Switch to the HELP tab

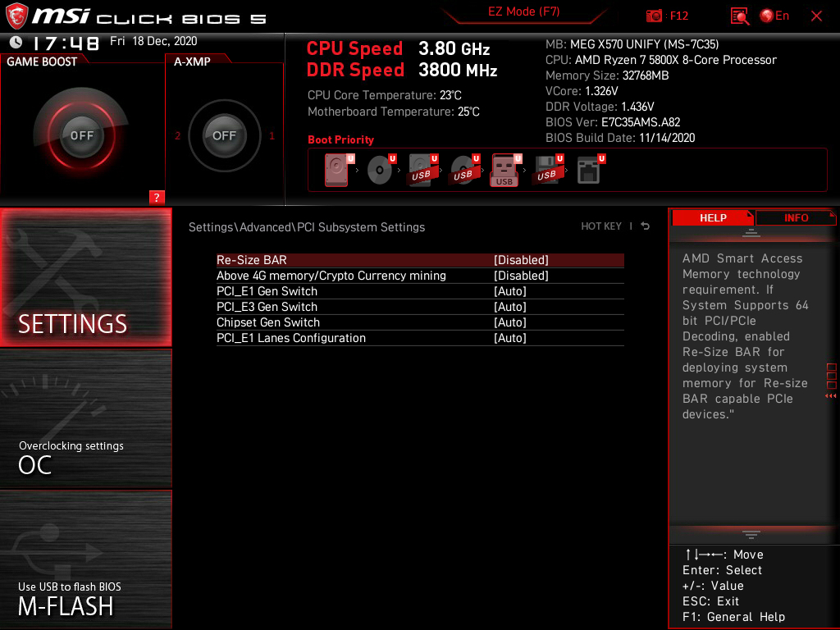(713, 217)
